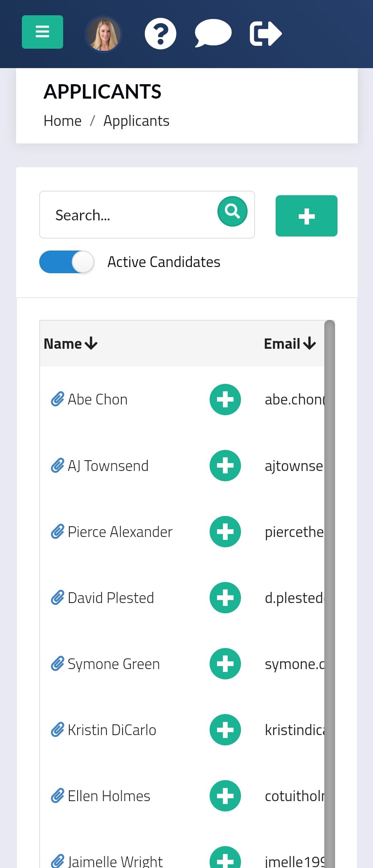Screen dimensions: 373x868
Task: Open applicant Symone Green
Action: 113,664
